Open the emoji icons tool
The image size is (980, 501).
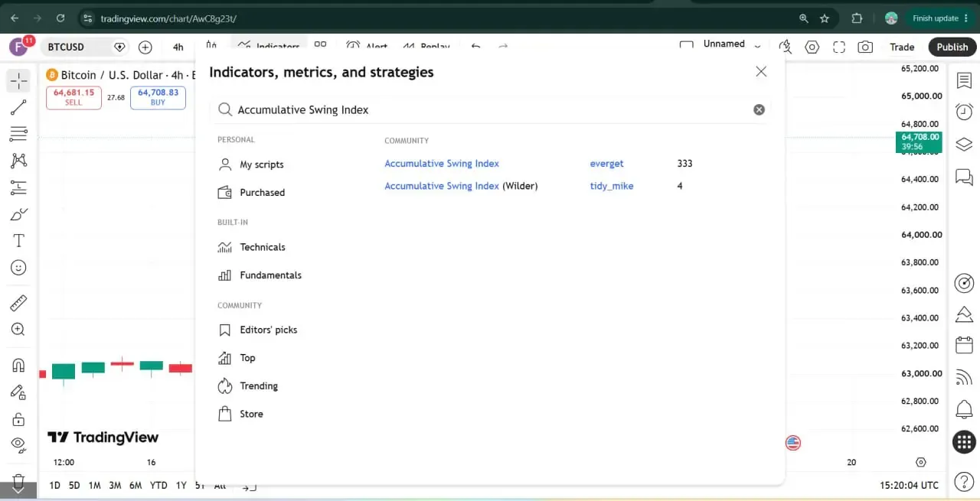coord(18,268)
